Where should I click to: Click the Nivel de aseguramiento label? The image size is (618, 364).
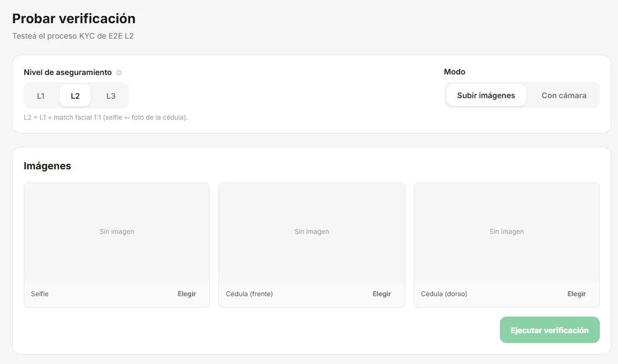click(68, 72)
